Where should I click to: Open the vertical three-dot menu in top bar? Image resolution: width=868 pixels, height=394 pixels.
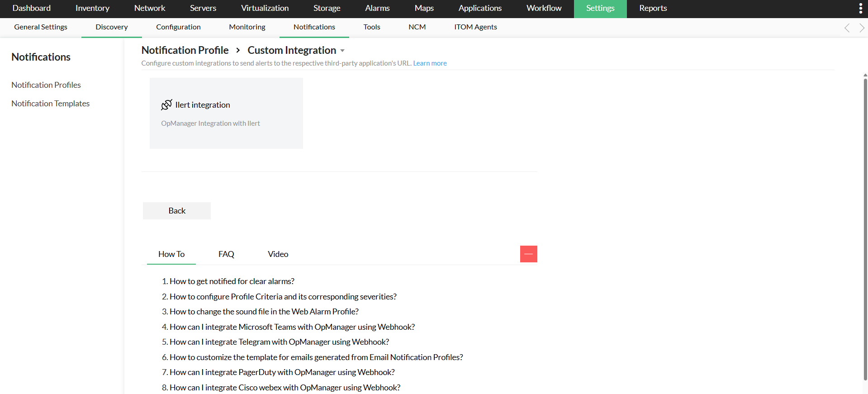860,9
